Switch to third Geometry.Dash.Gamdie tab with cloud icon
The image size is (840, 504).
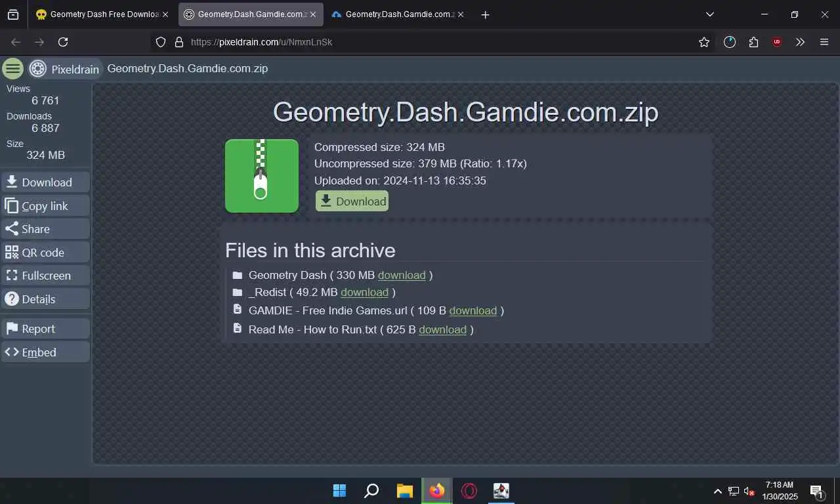click(x=398, y=14)
